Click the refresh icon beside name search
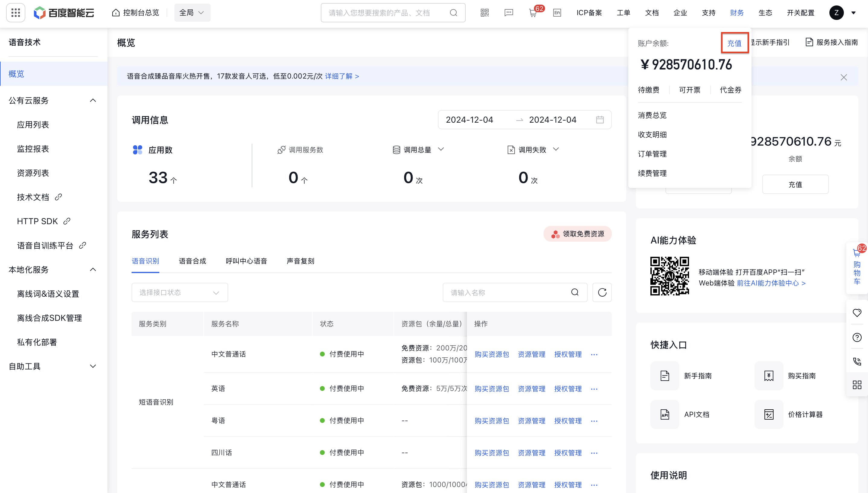 point(602,292)
